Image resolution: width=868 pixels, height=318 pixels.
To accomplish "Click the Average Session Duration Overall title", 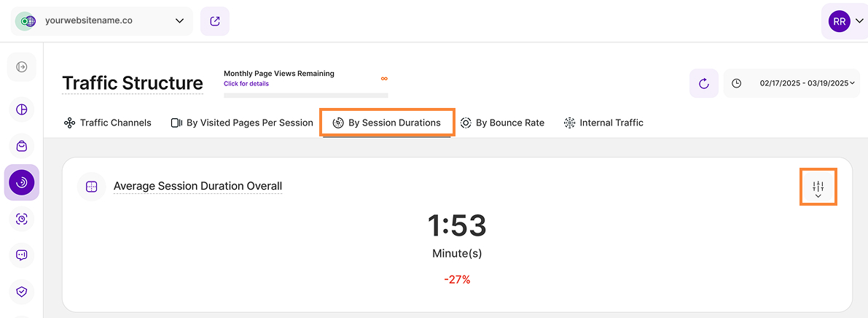I will click(x=198, y=186).
